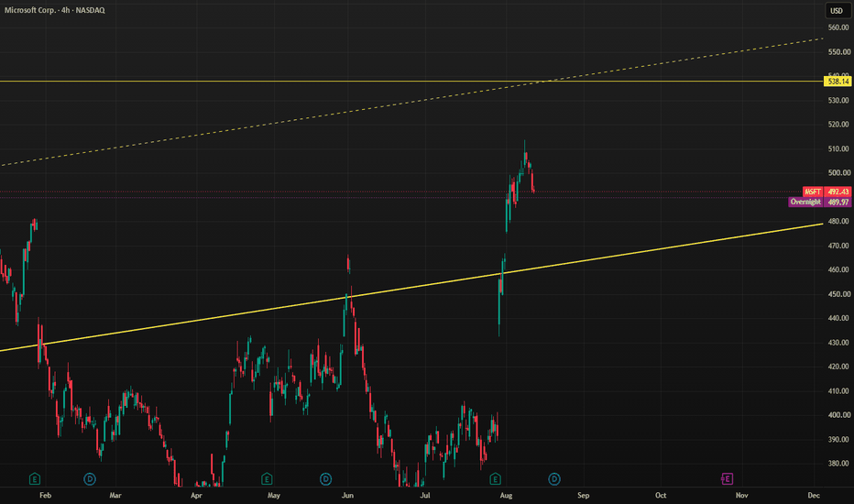
Task: Click the Microsoft Corp. 4h NASDAQ chart title
Action: pyautogui.click(x=54, y=10)
